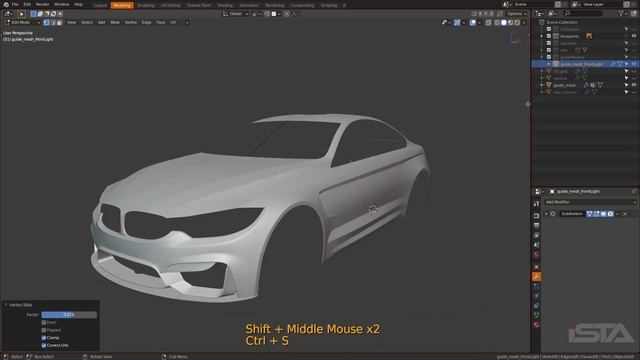Click the outliner filter funnel icon
The image size is (640, 360).
click(x=621, y=13)
